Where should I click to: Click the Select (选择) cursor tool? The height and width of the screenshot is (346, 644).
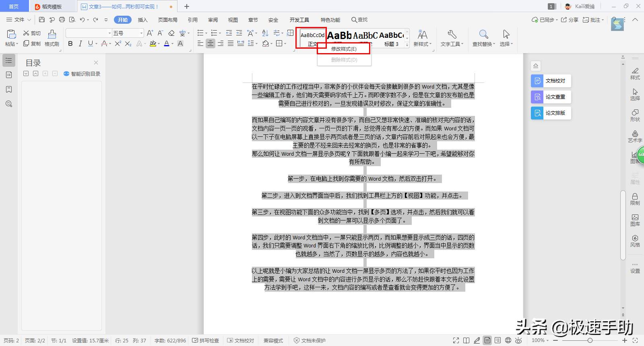click(506, 38)
